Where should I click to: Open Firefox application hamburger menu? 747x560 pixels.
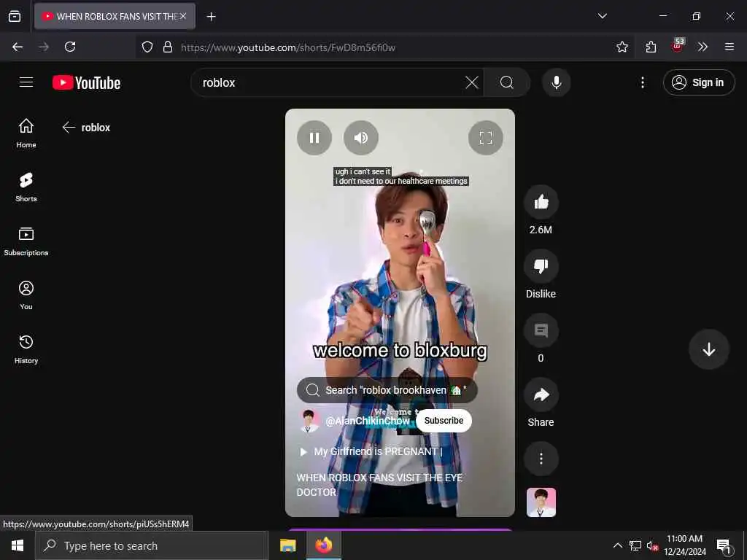pyautogui.click(x=729, y=47)
